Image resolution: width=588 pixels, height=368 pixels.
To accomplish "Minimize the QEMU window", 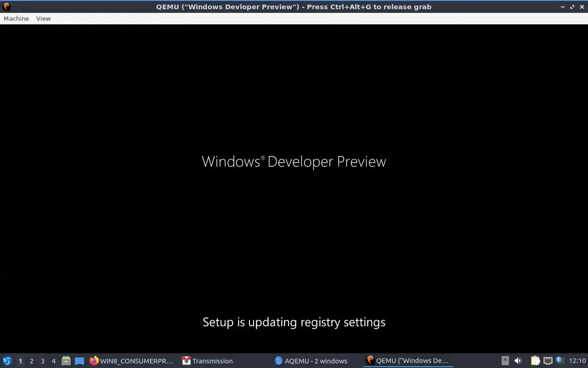I will (563, 7).
